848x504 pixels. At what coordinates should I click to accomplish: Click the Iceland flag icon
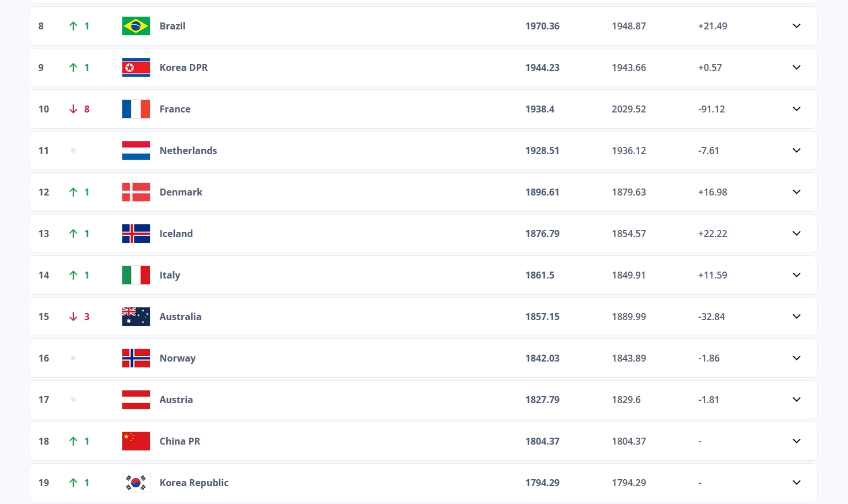click(x=136, y=234)
